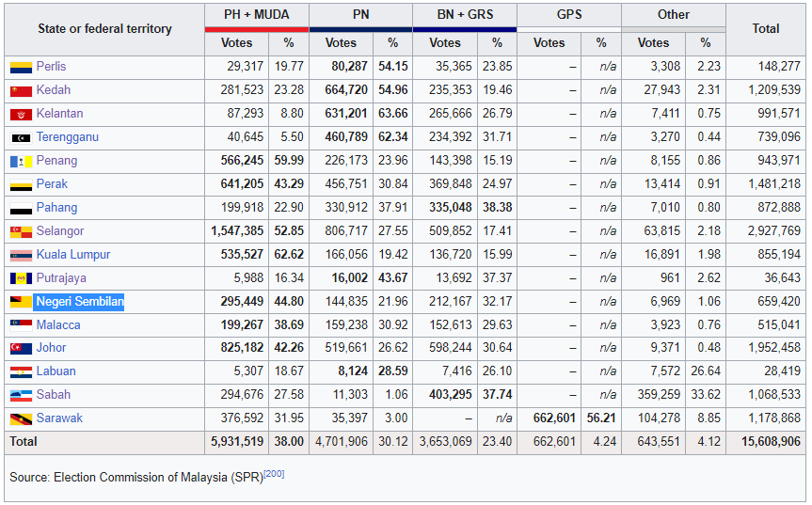Click Sabah BN + GRS votes 403,295
The image size is (812, 505).
tap(451, 394)
